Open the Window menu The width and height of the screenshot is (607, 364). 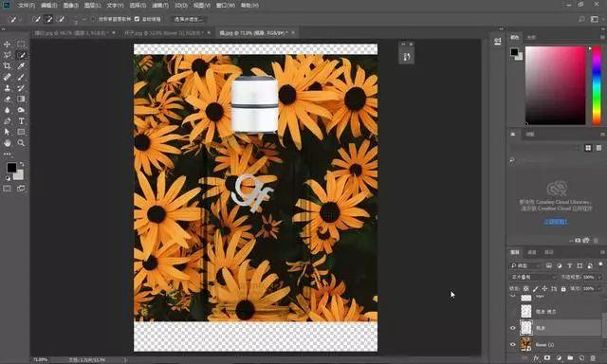click(x=226, y=6)
